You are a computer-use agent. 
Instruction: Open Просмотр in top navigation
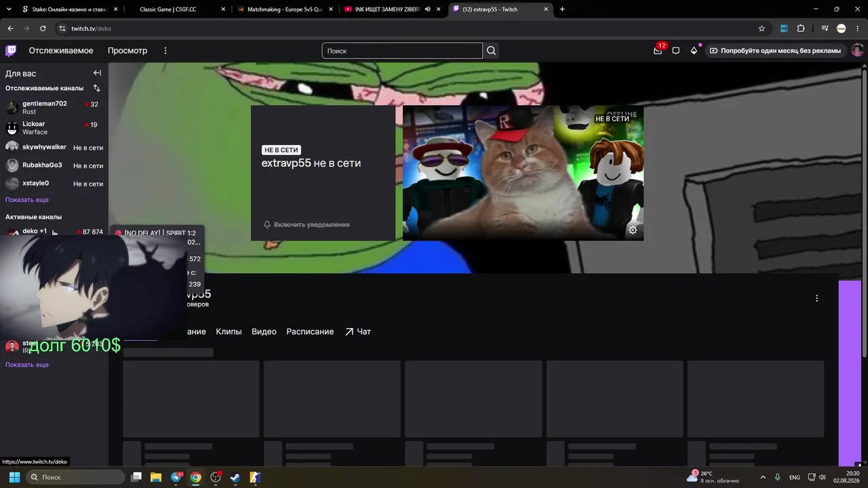(x=127, y=51)
